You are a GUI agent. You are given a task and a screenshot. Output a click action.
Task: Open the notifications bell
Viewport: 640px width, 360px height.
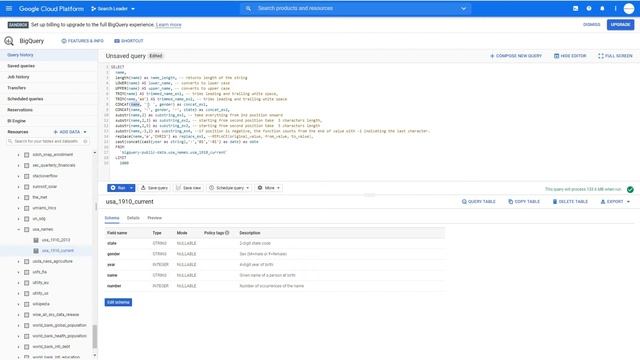[602, 9]
